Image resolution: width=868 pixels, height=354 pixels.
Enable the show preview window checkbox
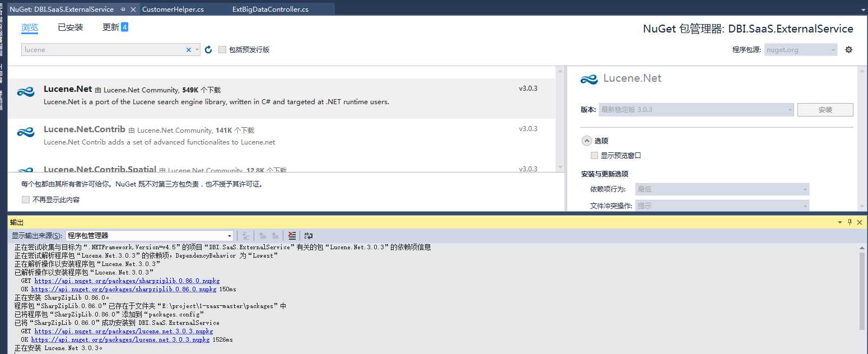coord(595,156)
